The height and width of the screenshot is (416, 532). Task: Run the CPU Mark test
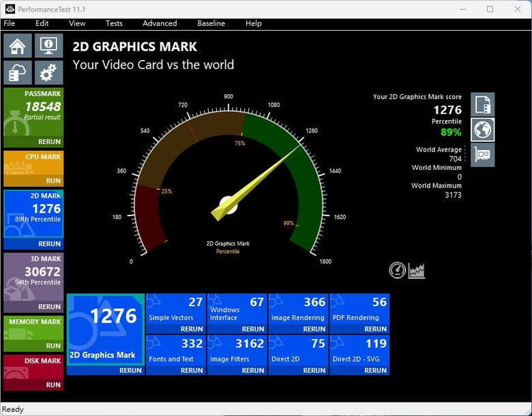[x=53, y=181]
